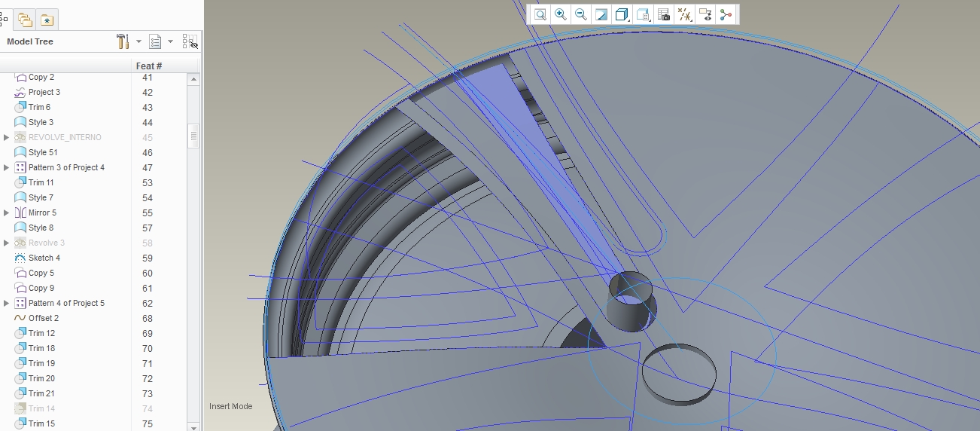Click the Zoom In magnifier icon
Viewport: 980px width, 431px height.
[561, 14]
